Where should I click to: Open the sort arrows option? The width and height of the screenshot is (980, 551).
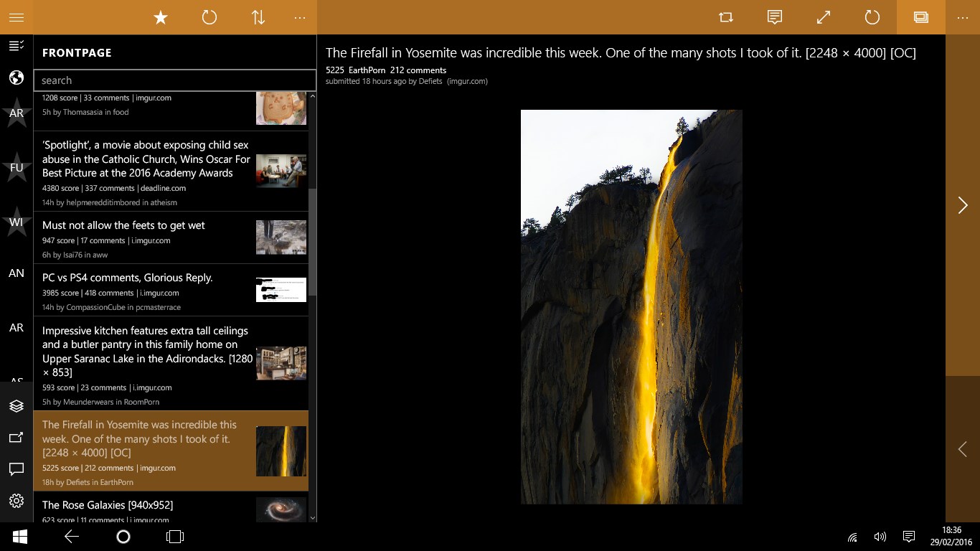(x=258, y=17)
